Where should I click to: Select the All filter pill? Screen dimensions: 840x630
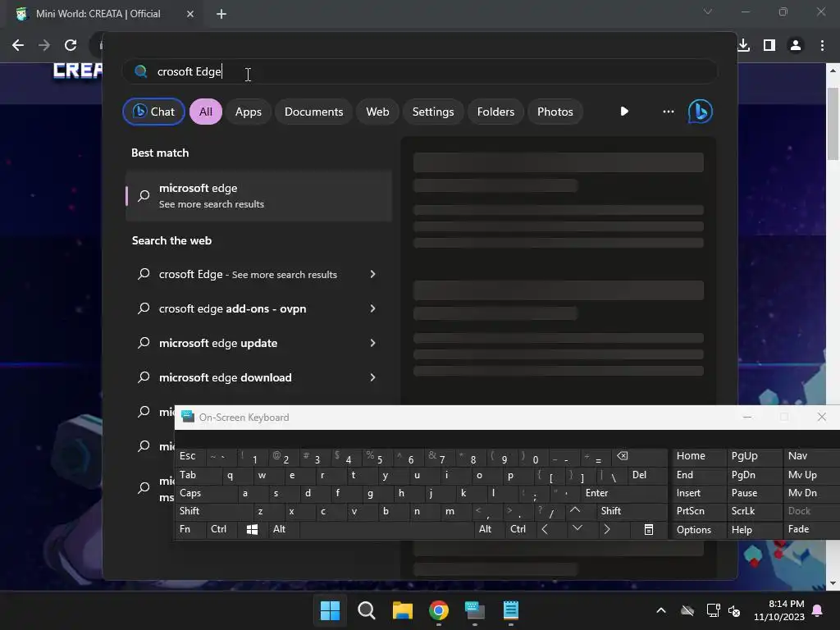click(x=206, y=112)
